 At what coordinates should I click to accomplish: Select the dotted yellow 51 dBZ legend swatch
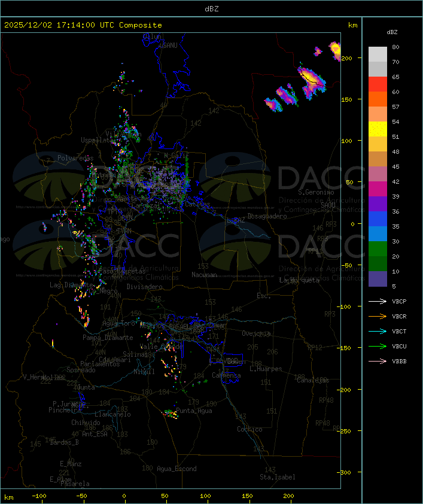378,129
